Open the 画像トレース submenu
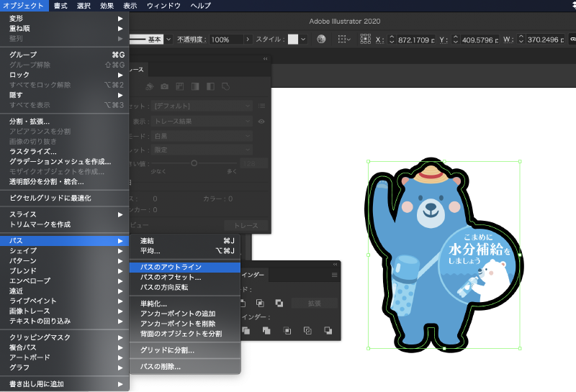The width and height of the screenshot is (576, 392). tap(65, 311)
